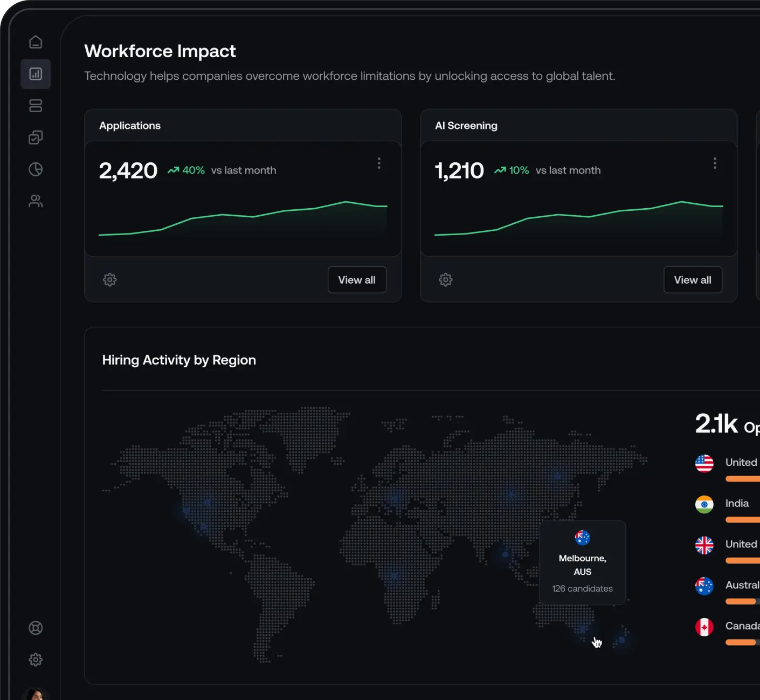Click View all in Applications card
Viewport: 760px width, 700px height.
click(357, 280)
